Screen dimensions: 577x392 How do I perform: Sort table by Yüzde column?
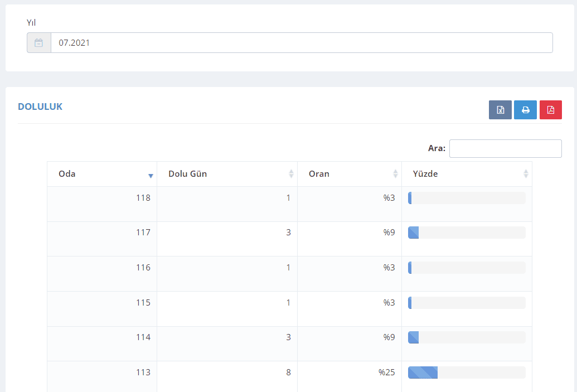click(467, 174)
